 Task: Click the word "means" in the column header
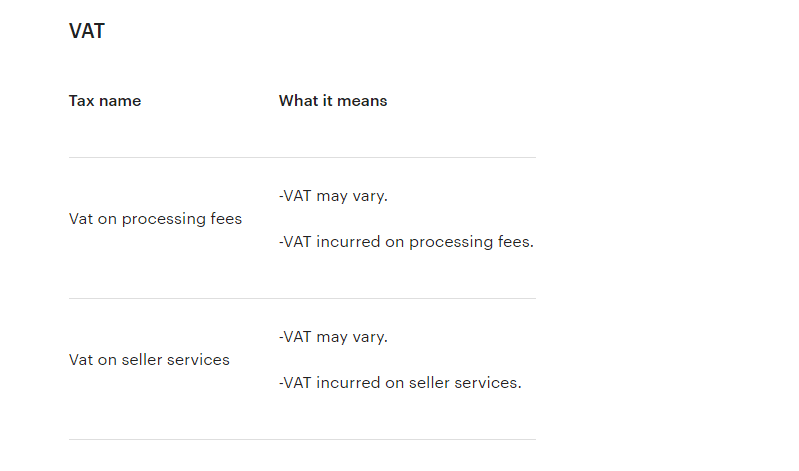(363, 101)
